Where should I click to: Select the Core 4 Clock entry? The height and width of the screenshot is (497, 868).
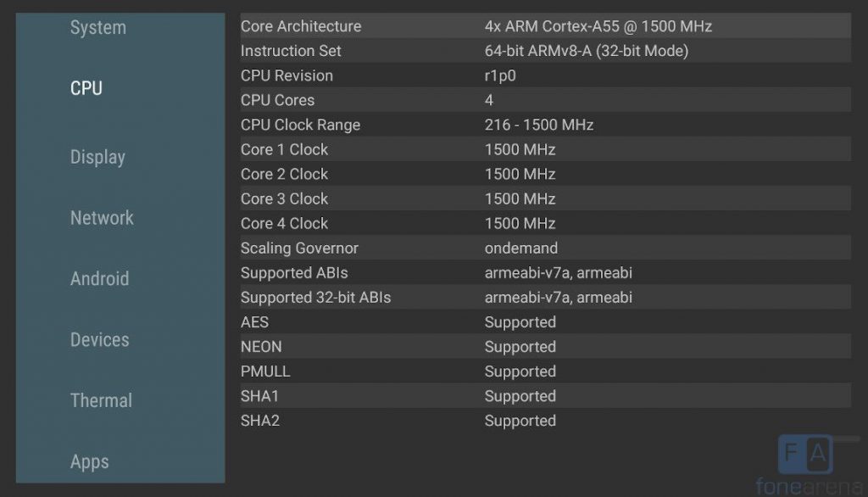pos(545,223)
